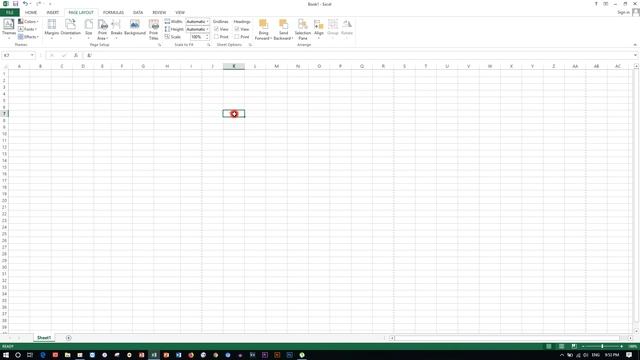Click the Insert Function fx icon
This screenshot has width=640, height=360.
76,56
